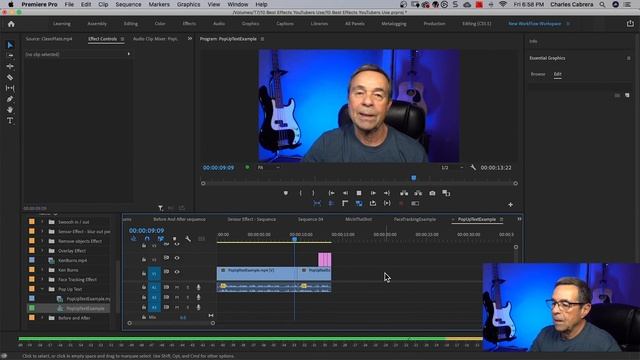Open the Fit zoom level dropdown
The width and height of the screenshot is (640, 360).
(x=269, y=167)
